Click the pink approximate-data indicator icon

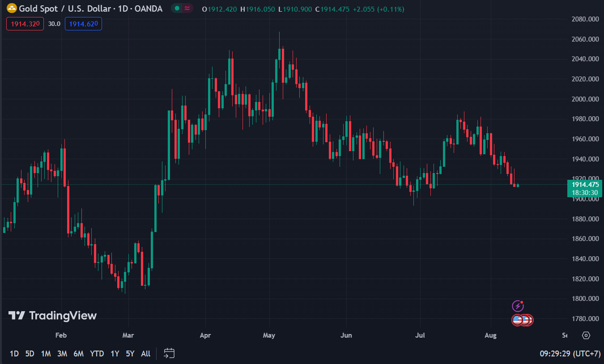(187, 8)
